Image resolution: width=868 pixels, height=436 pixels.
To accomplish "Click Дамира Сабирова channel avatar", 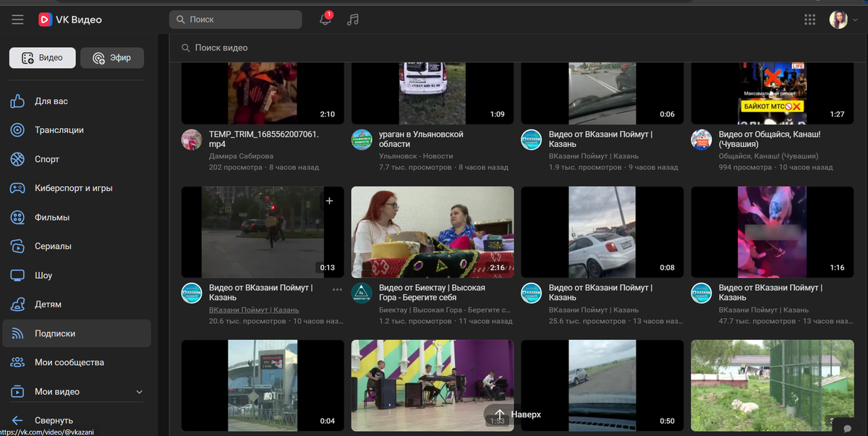I will (192, 140).
